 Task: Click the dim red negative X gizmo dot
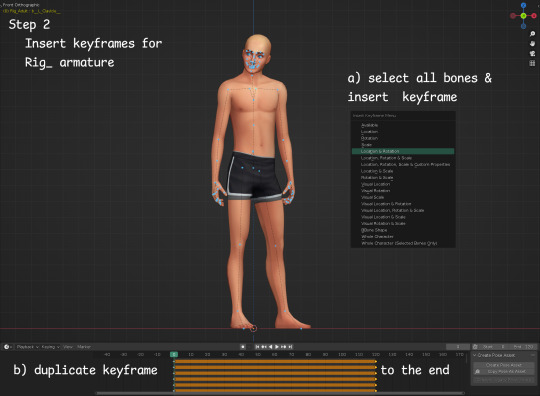point(513,15)
